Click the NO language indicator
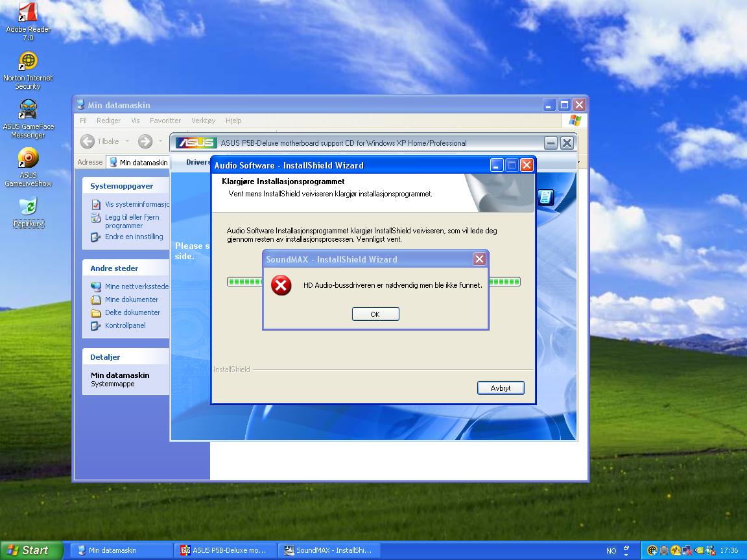 (x=611, y=551)
